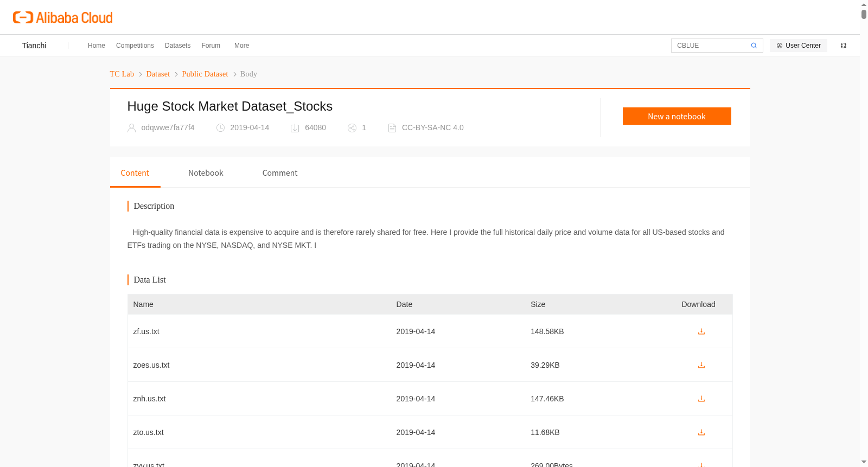Click the 2019-04-14 date in the zto.us.txt row
868x467 pixels.
coord(416,432)
